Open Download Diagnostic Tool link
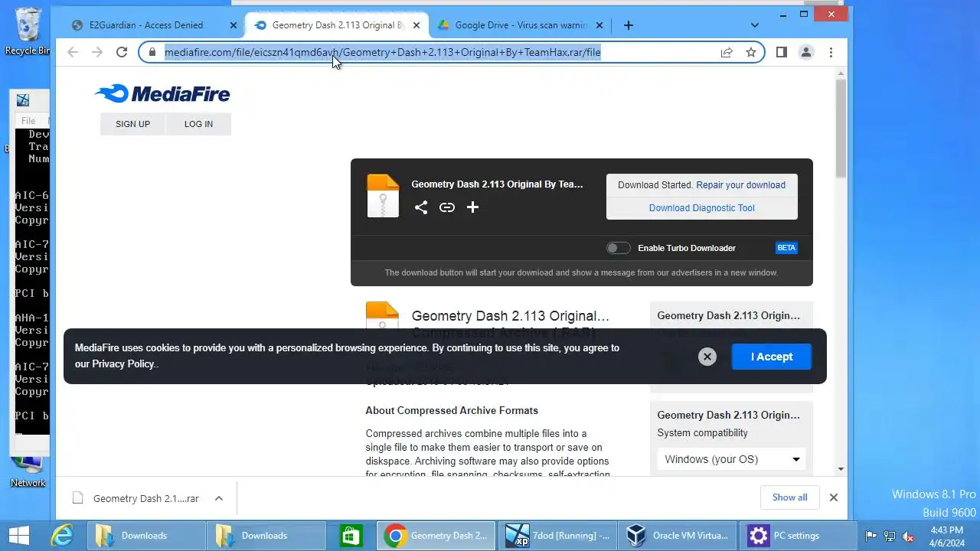Viewport: 980px width, 551px height. point(702,208)
